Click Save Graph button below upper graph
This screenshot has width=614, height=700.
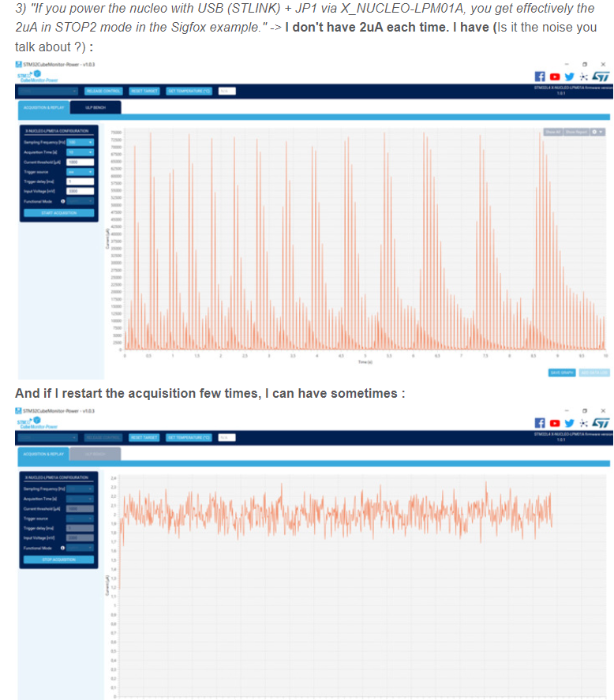562,372
